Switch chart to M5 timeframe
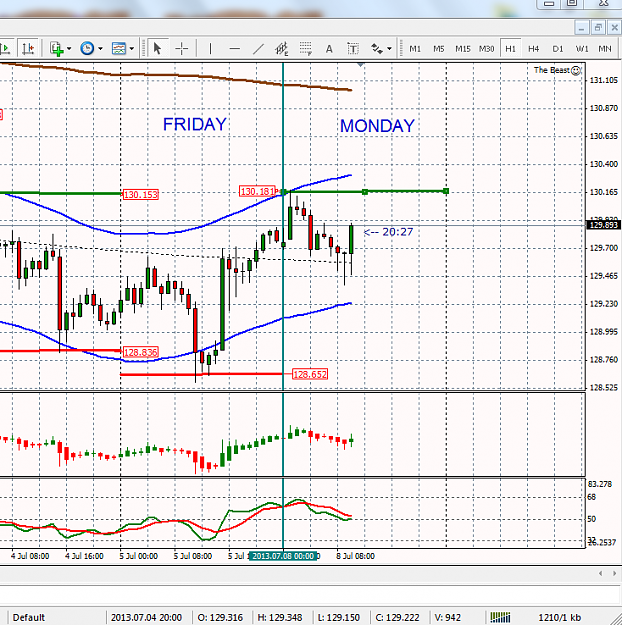 pos(439,49)
